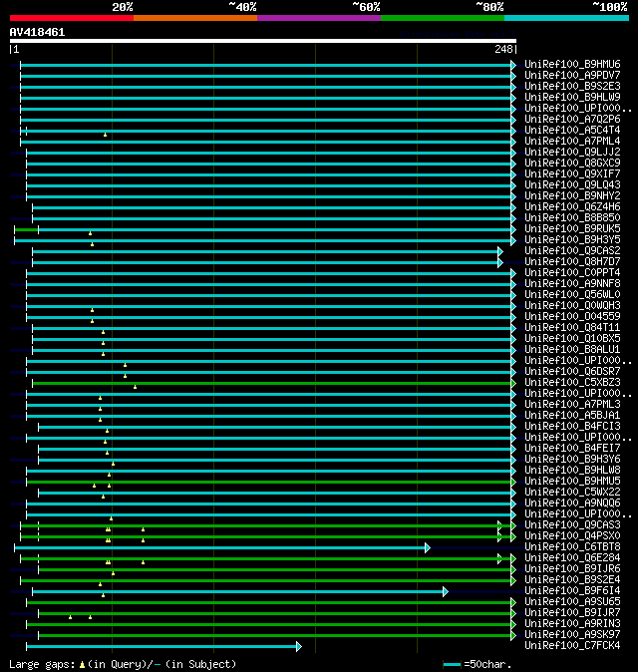Select the UniRef100_B8ALU1 label
The width and height of the screenshot is (638, 672).
click(x=572, y=350)
